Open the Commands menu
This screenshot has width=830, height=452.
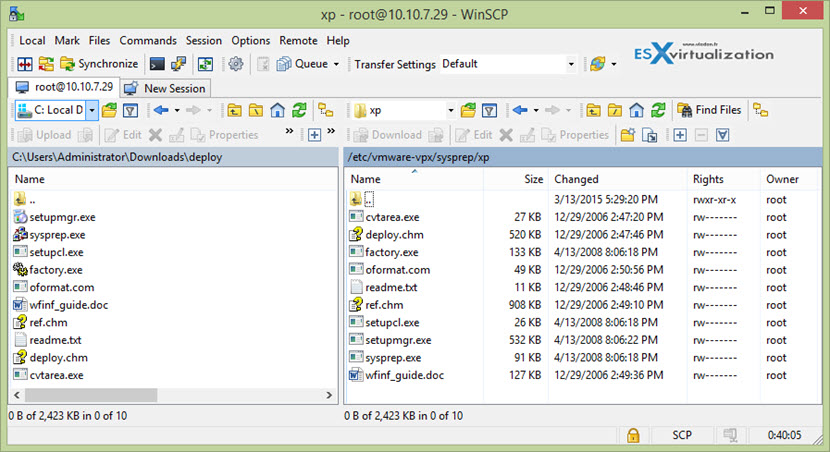click(148, 41)
